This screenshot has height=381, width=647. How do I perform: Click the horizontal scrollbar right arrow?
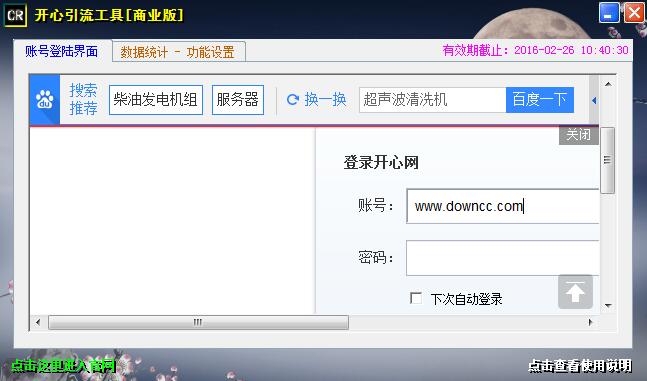[590, 322]
